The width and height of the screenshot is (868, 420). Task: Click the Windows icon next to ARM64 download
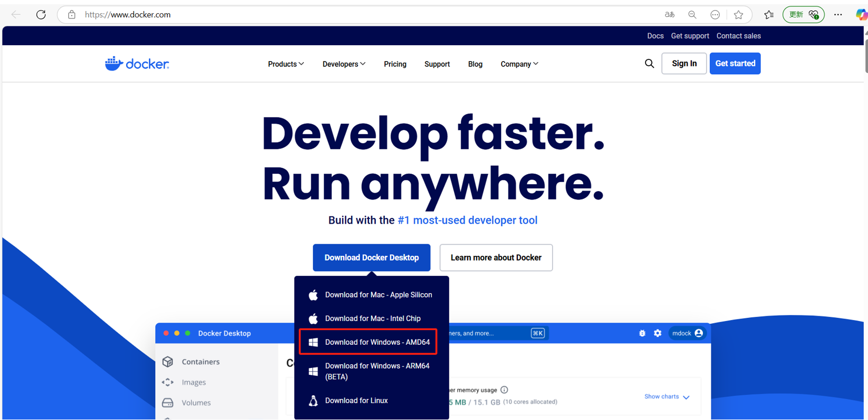[313, 371]
